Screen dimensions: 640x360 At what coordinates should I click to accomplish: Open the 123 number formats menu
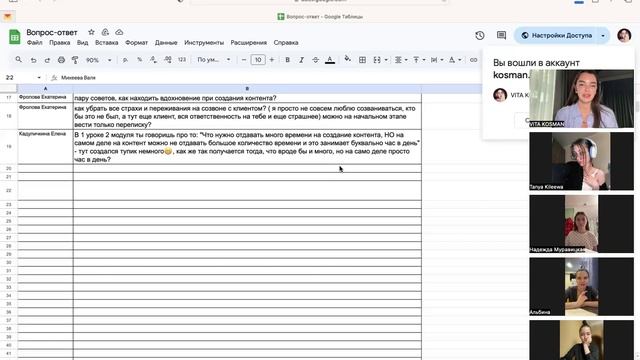(182, 60)
